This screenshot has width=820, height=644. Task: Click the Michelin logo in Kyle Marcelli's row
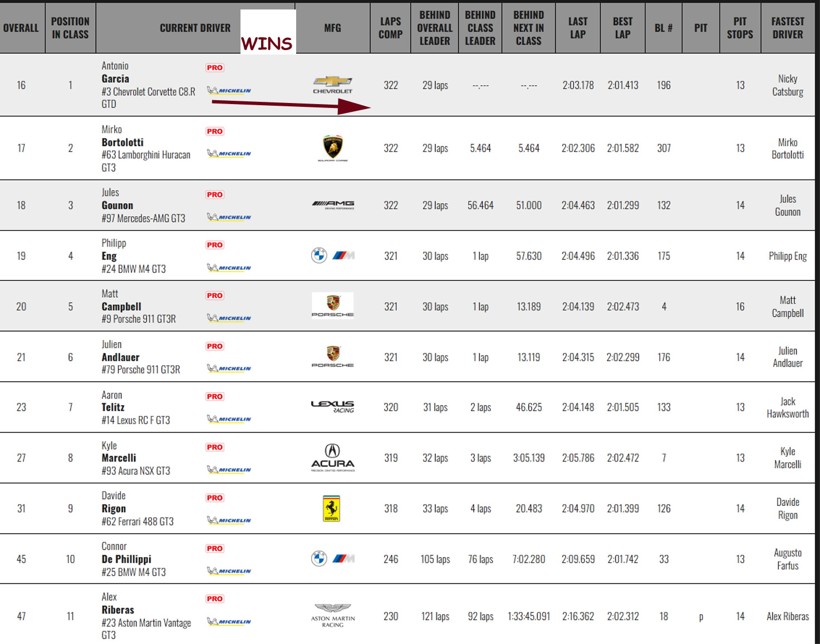click(229, 469)
